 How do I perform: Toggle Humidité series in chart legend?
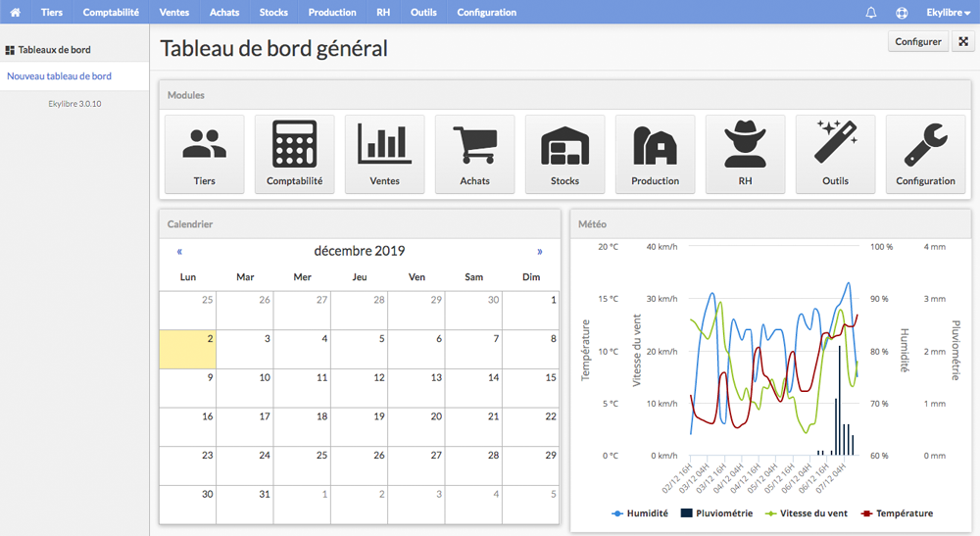(639, 512)
